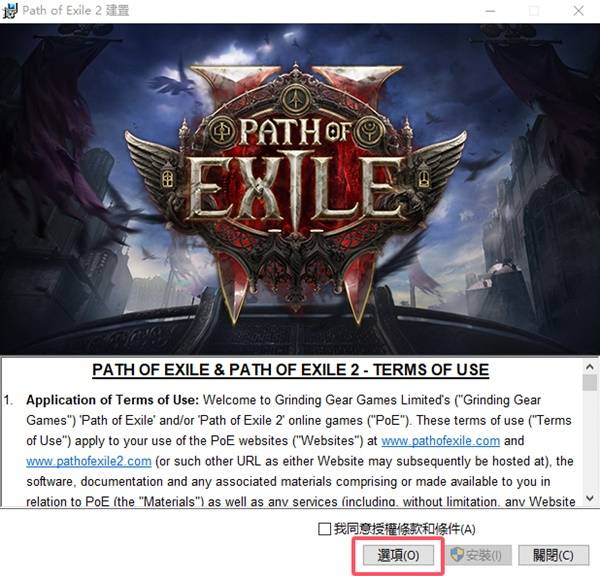Click the window title Path of Exile 2 建置
600x576 pixels.
click(x=76, y=10)
